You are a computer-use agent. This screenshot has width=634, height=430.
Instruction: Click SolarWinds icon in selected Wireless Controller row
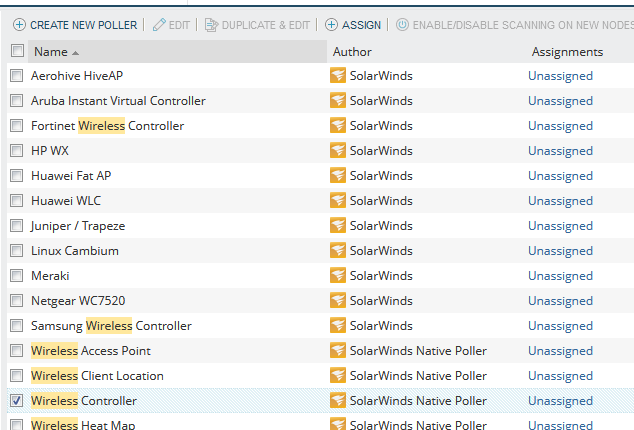(338, 401)
